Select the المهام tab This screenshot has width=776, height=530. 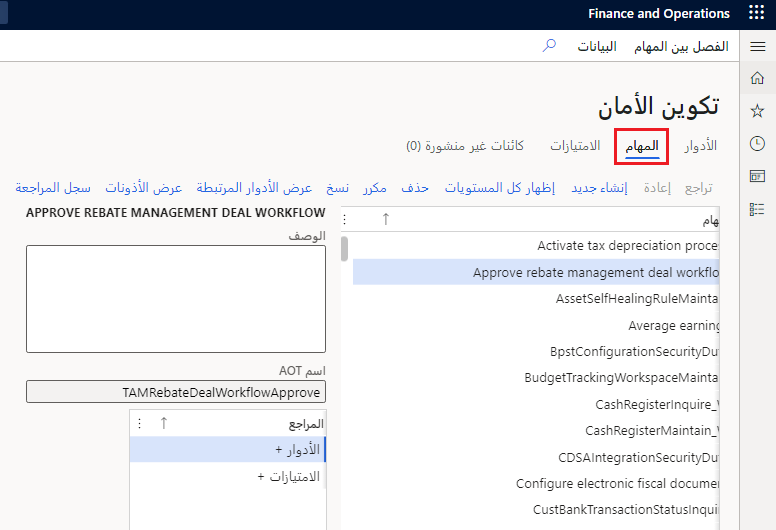(x=641, y=146)
